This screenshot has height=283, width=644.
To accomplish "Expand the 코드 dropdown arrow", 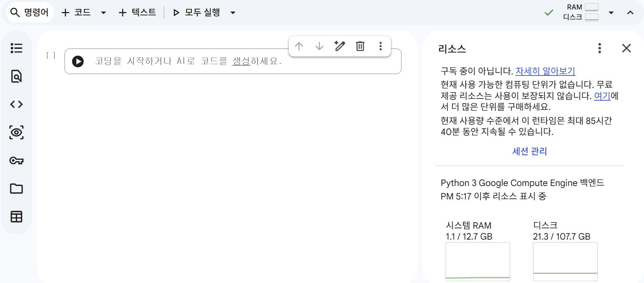I will [x=104, y=13].
